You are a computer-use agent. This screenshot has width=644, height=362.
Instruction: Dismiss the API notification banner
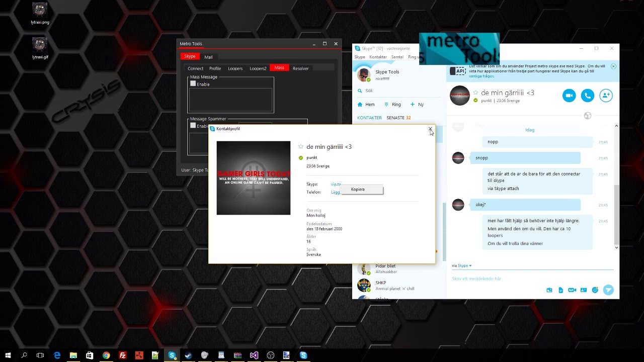tap(613, 66)
